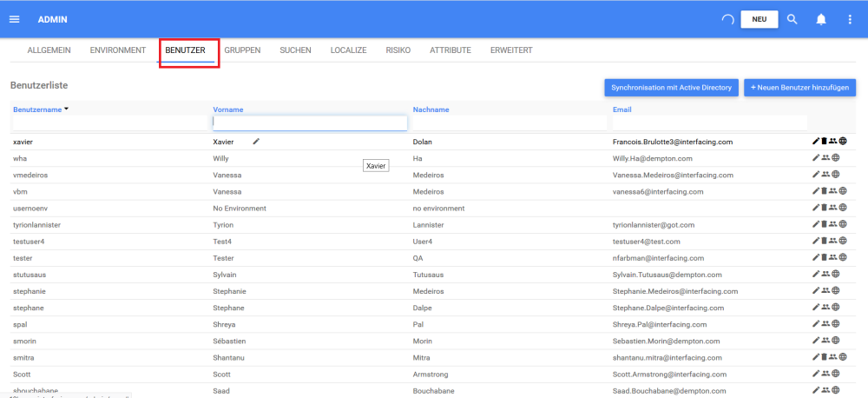The width and height of the screenshot is (868, 398).
Task: Open globe icon for user wha
Action: [836, 158]
